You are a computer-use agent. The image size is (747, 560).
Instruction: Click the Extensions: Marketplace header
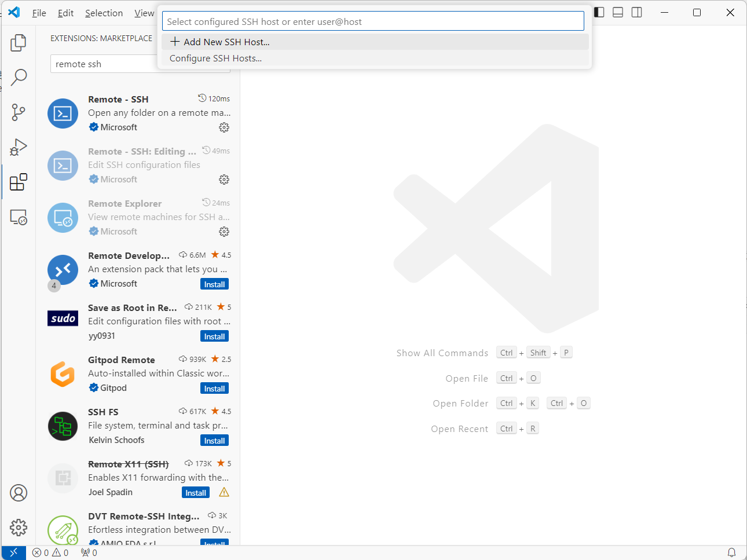coord(101,38)
